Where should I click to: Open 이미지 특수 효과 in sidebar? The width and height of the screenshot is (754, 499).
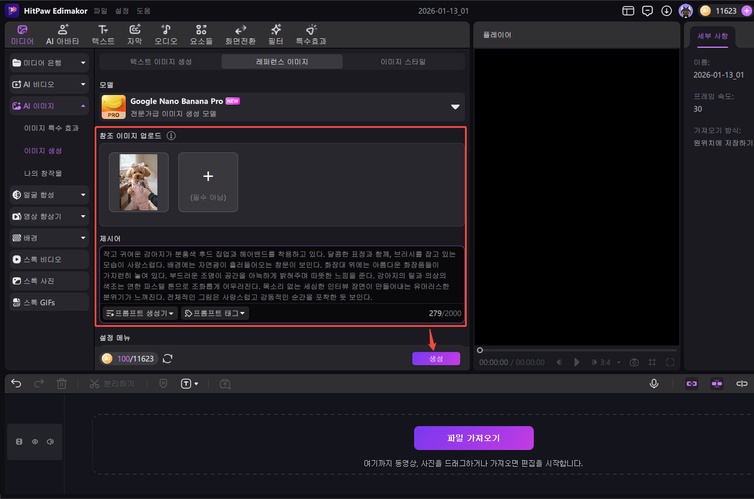pyautogui.click(x=51, y=128)
